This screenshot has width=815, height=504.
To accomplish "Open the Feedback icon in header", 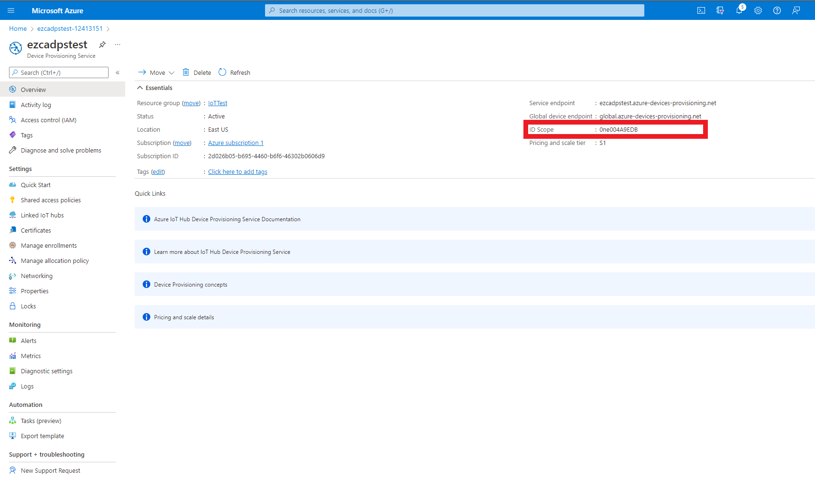I will [796, 10].
